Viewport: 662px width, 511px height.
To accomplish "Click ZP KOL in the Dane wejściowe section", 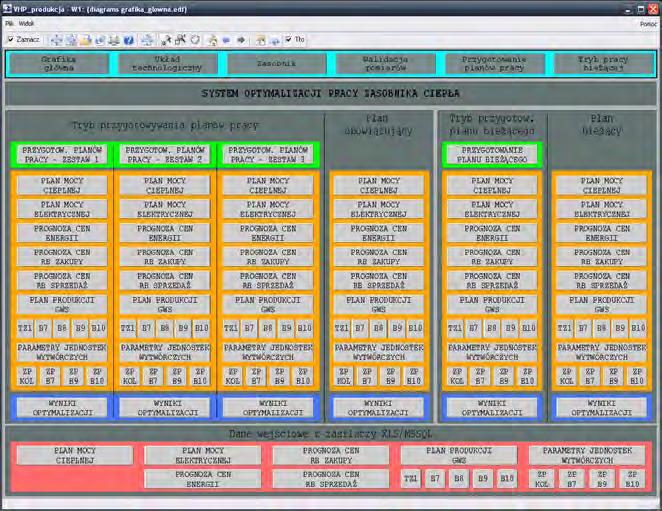I will click(x=542, y=479).
